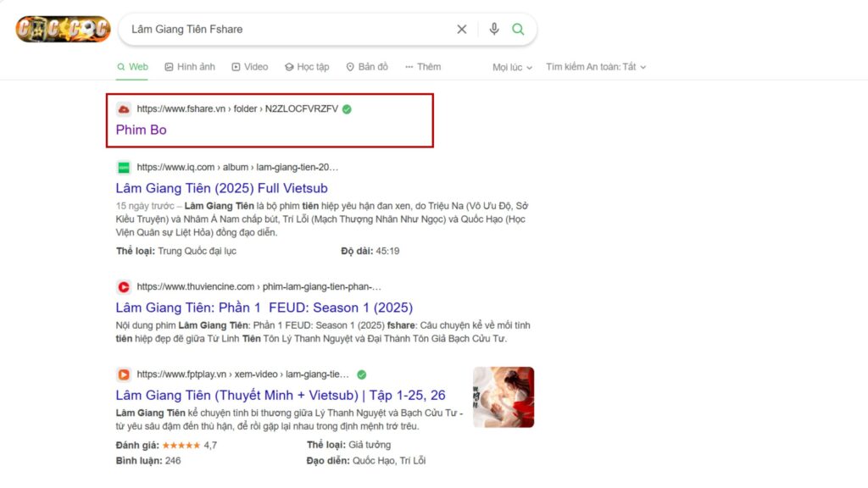Open the Học tập tab
Screen dimensions: 868x488
pos(307,67)
